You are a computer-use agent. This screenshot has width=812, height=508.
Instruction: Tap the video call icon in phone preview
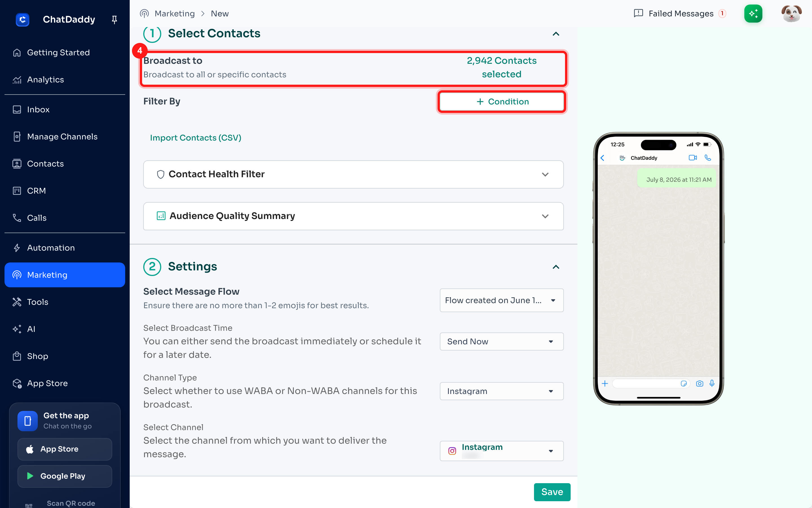(x=692, y=158)
